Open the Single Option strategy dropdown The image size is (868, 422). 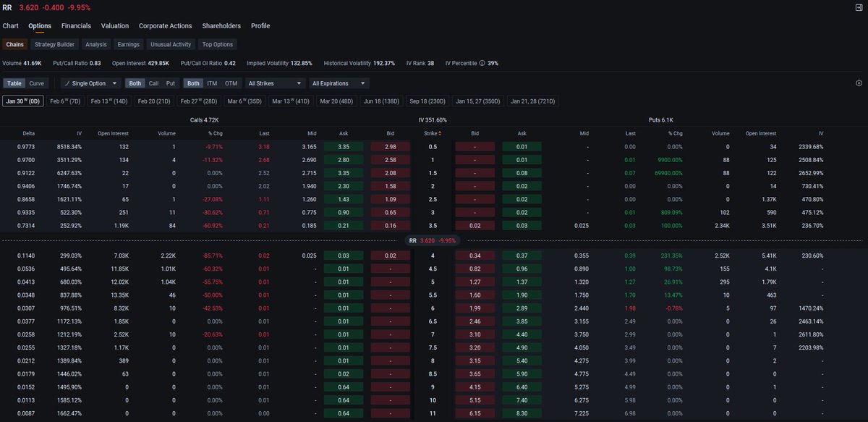click(91, 83)
